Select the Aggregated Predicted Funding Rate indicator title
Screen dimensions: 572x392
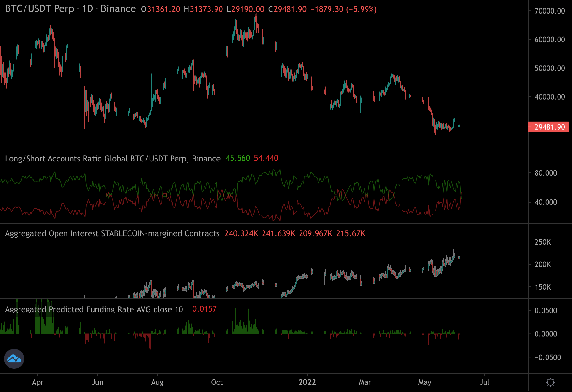coord(94,309)
